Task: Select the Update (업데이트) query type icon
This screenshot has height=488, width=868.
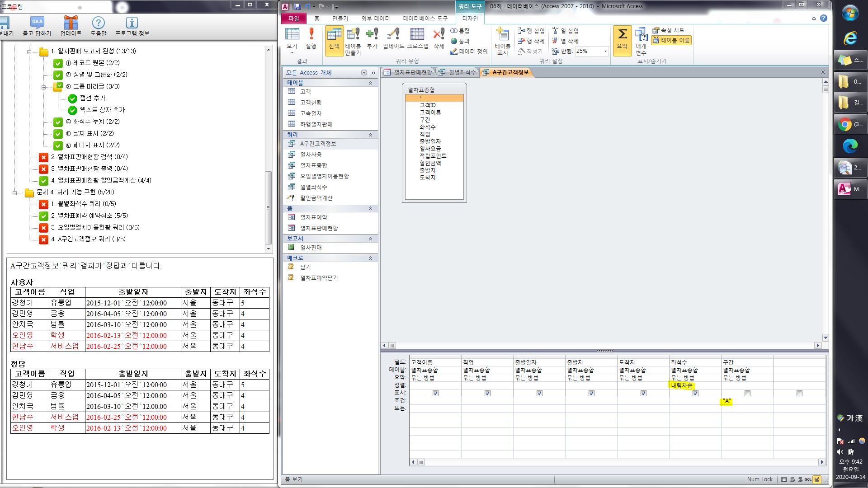Action: tap(393, 38)
